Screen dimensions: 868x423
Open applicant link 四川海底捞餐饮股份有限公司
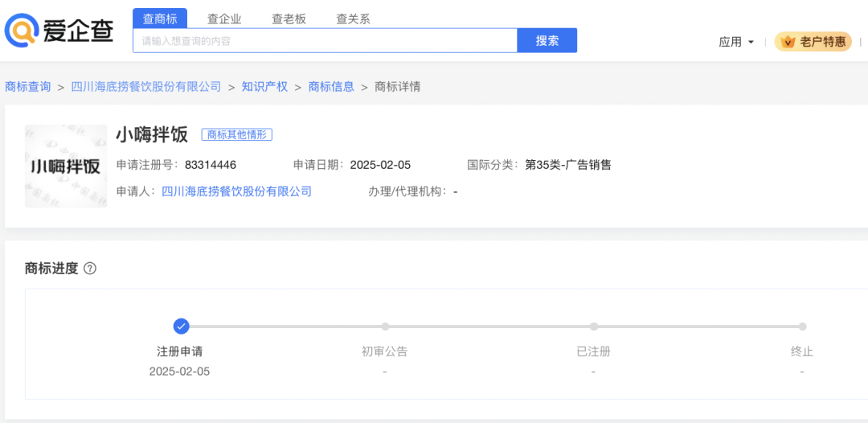(236, 191)
